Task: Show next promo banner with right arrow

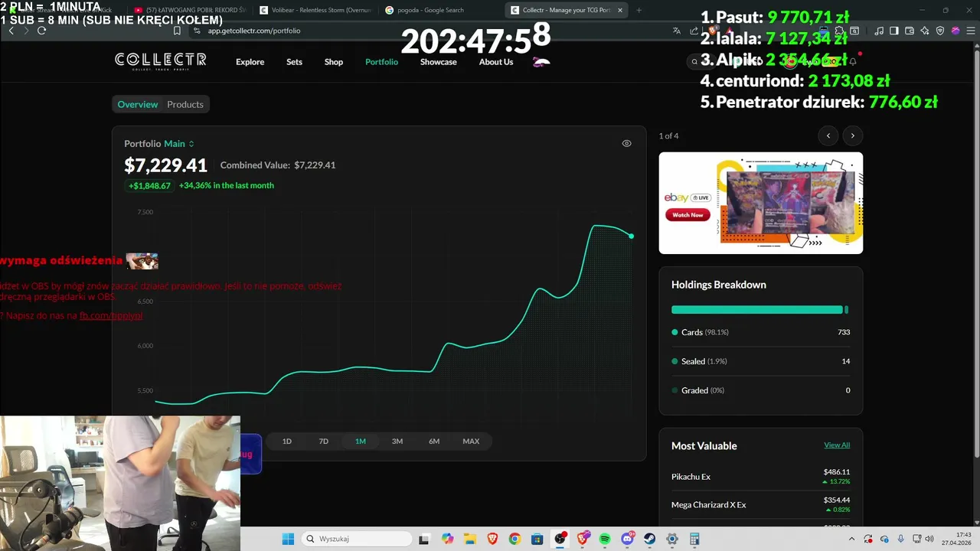Action: (x=853, y=135)
